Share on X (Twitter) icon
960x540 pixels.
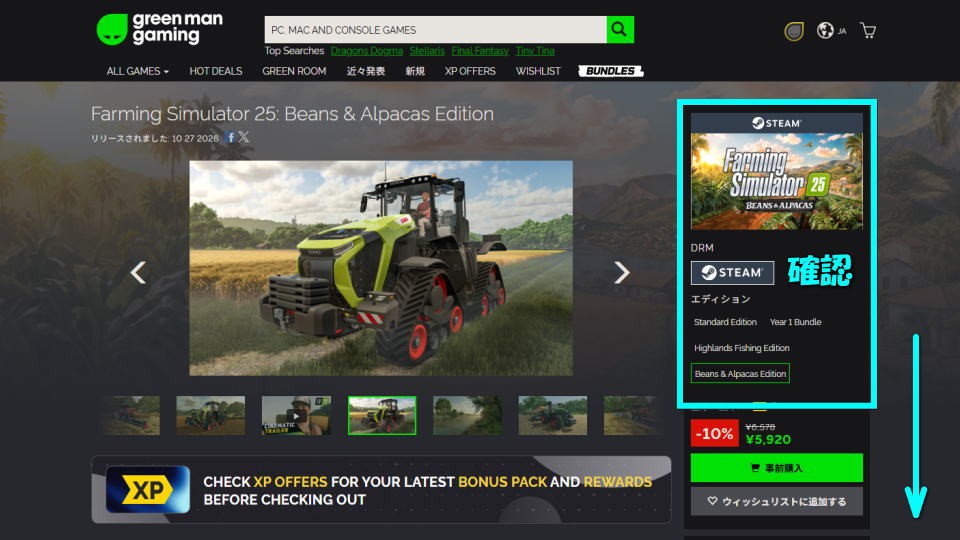click(x=244, y=137)
